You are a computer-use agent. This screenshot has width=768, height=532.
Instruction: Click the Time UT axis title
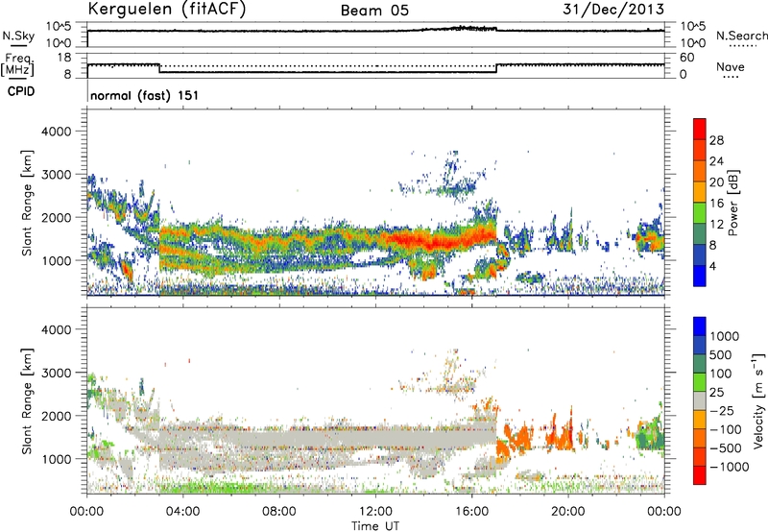click(375, 526)
